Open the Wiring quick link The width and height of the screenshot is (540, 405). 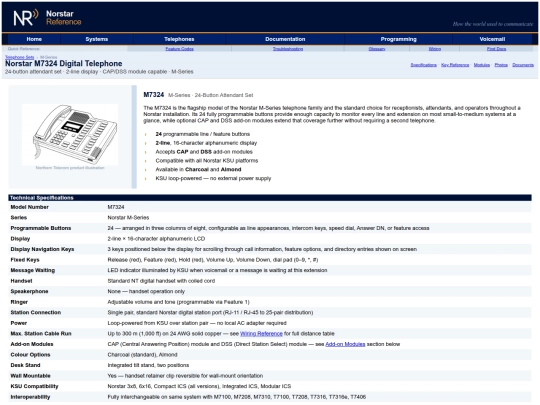pyautogui.click(x=435, y=49)
